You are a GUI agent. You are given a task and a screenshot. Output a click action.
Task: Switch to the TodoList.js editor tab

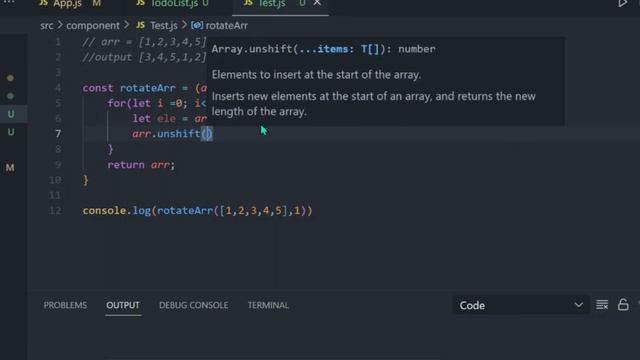[x=173, y=4]
